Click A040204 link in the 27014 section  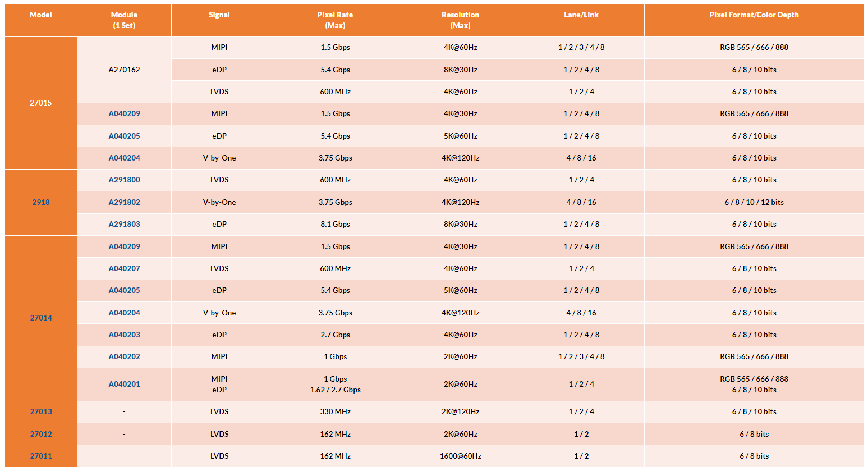point(124,313)
